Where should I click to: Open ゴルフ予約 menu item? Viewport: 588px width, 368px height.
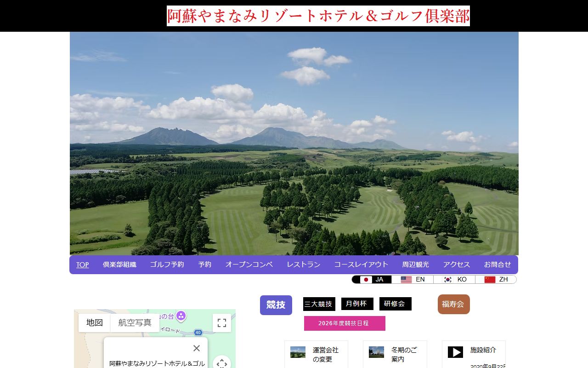click(x=167, y=264)
